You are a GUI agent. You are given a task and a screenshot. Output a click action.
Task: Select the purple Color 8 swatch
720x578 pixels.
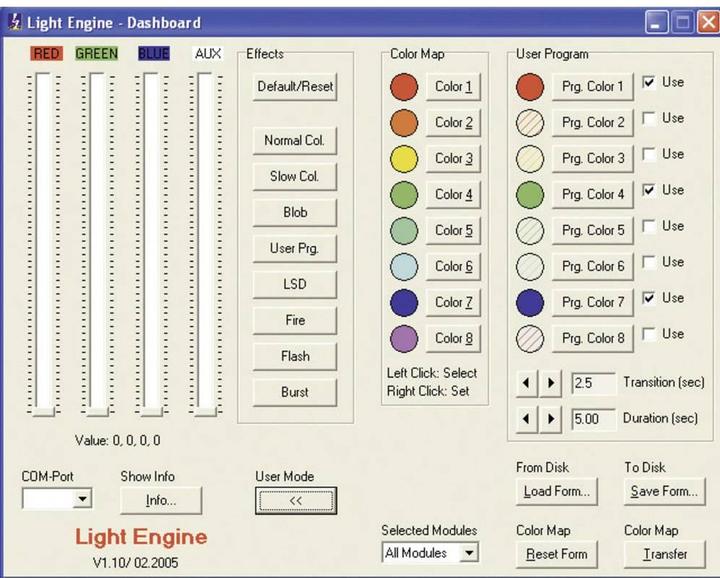point(404,338)
